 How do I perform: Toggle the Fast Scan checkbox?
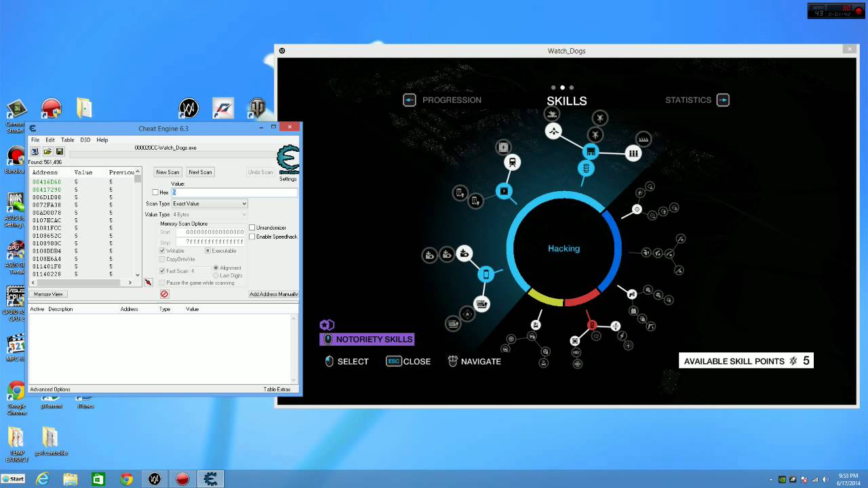pos(162,271)
